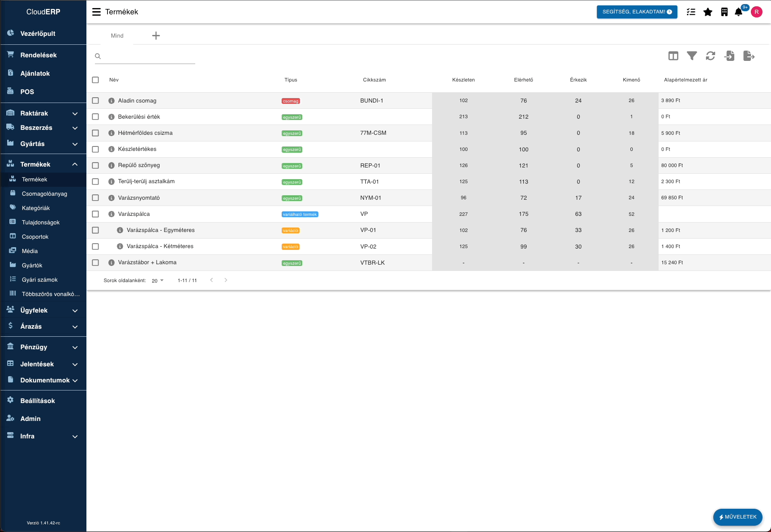Open Admin in sidebar
The width and height of the screenshot is (771, 532).
(43, 419)
